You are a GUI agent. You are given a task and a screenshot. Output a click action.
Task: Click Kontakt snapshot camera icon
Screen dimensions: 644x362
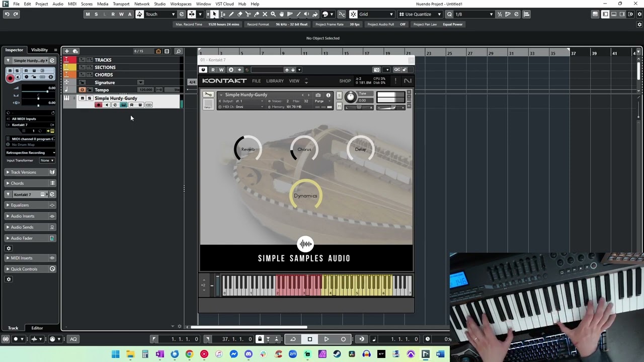tap(317, 95)
